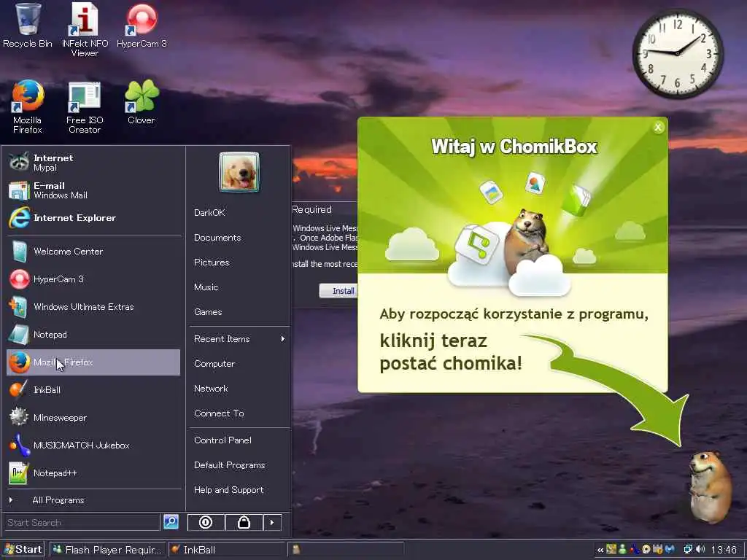Click the ChomikBox hamster character on desktop

pos(710,487)
